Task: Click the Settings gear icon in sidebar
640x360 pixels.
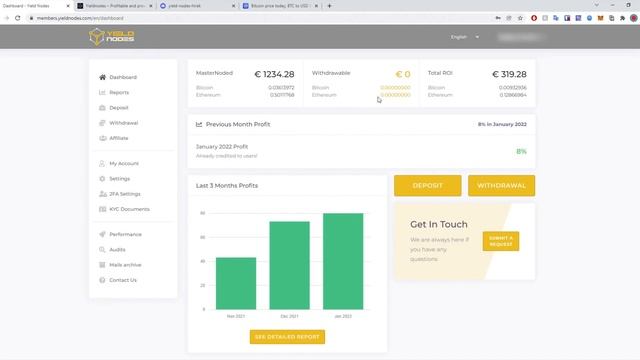Action: 102,179
